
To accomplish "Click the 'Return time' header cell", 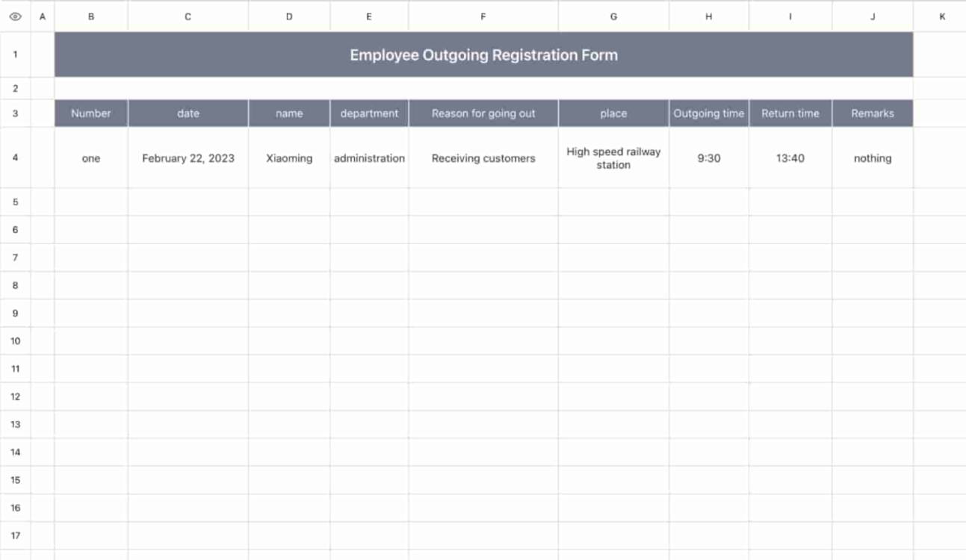I will coord(790,113).
